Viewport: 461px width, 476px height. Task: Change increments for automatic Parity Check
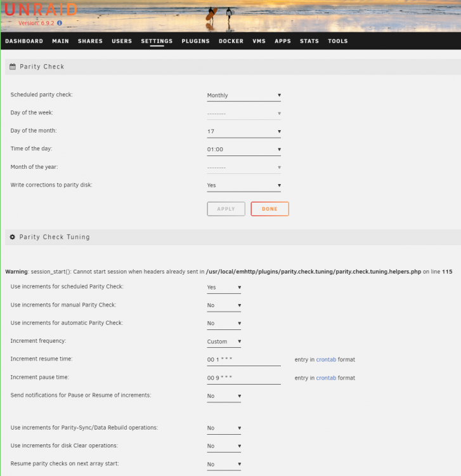coord(224,323)
